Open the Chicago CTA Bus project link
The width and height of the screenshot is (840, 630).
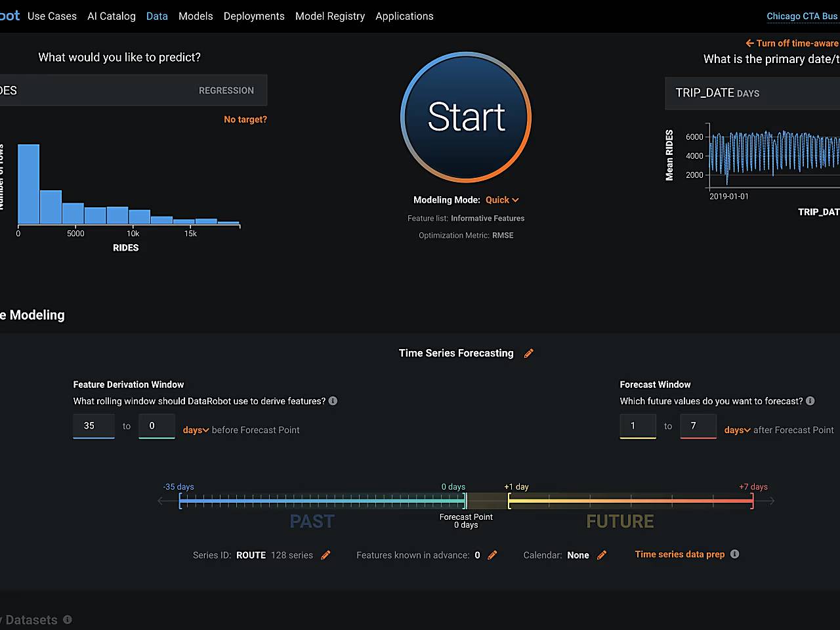802,16
